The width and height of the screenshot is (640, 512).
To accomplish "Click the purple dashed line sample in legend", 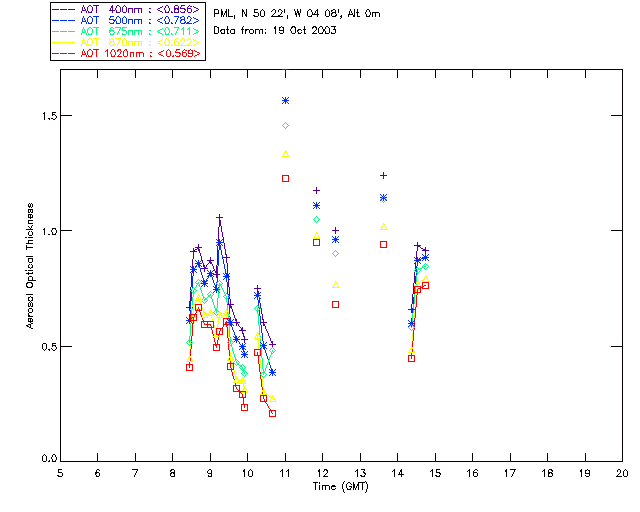I will click(64, 10).
